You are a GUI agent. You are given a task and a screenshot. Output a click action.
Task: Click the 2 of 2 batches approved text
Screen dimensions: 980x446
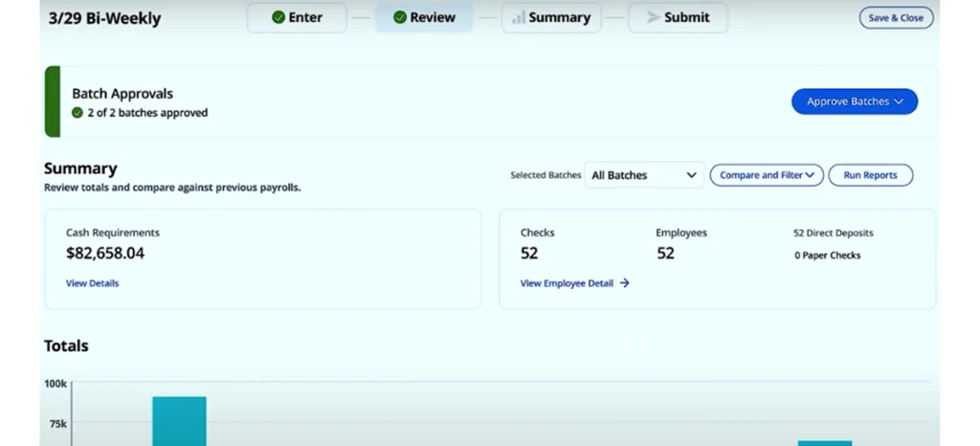(x=147, y=113)
